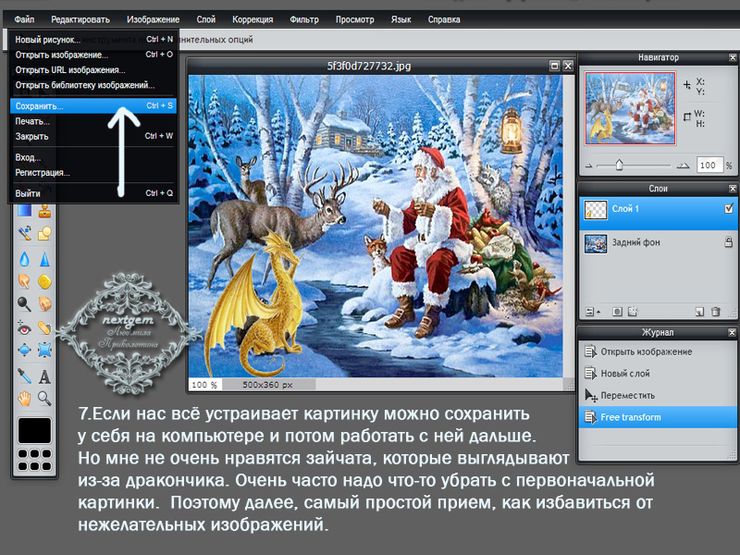Viewport: 740px width, 555px height.
Task: Create new layer icon in Layers panel
Action: click(x=699, y=311)
